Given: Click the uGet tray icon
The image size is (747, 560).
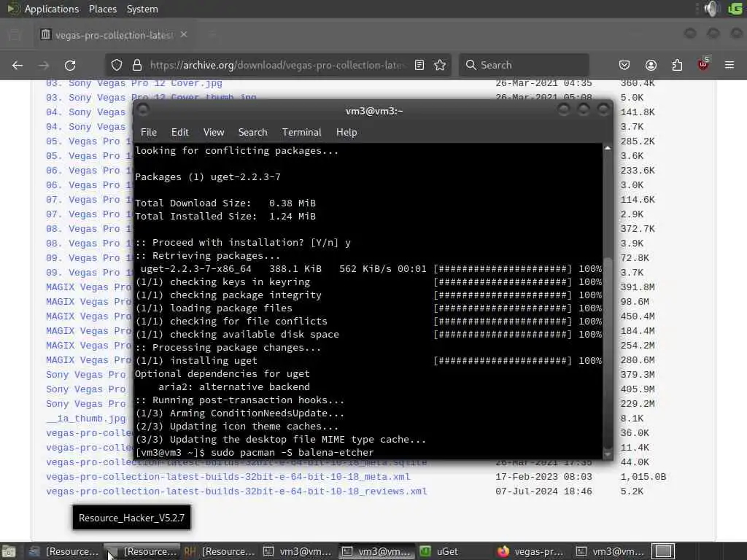Looking at the screenshot, I should 735,9.
